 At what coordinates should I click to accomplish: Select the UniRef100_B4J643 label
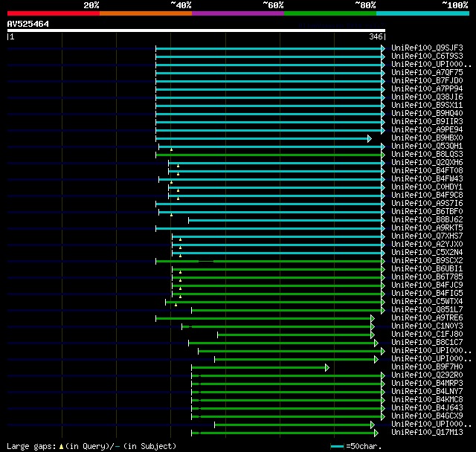click(427, 408)
